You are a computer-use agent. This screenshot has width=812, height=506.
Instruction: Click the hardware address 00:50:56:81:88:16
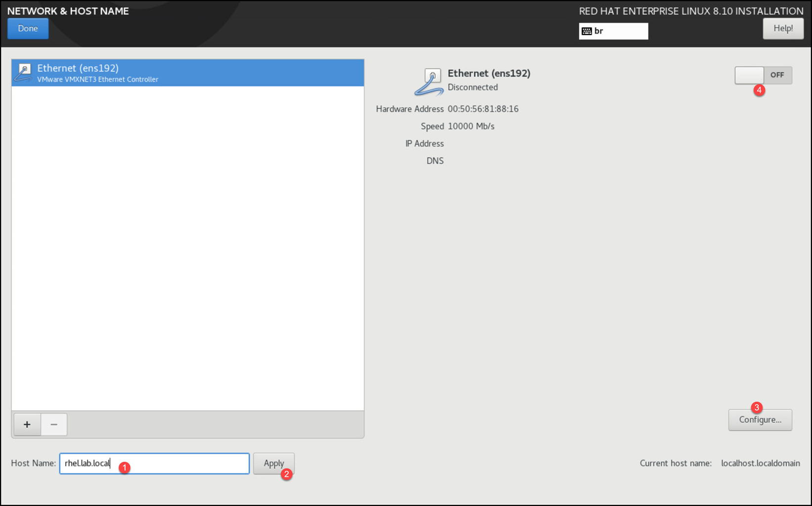[x=483, y=109]
